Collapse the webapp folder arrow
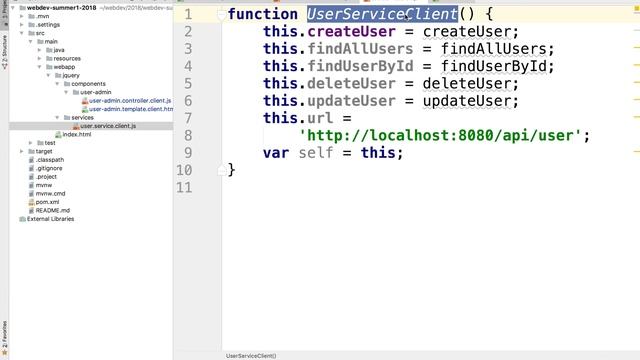640x360 pixels. click(x=40, y=67)
